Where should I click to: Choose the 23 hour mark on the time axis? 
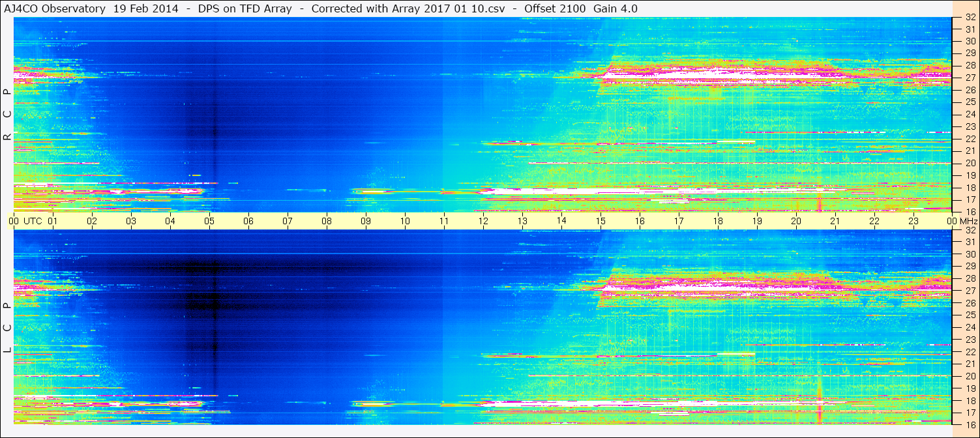click(913, 221)
